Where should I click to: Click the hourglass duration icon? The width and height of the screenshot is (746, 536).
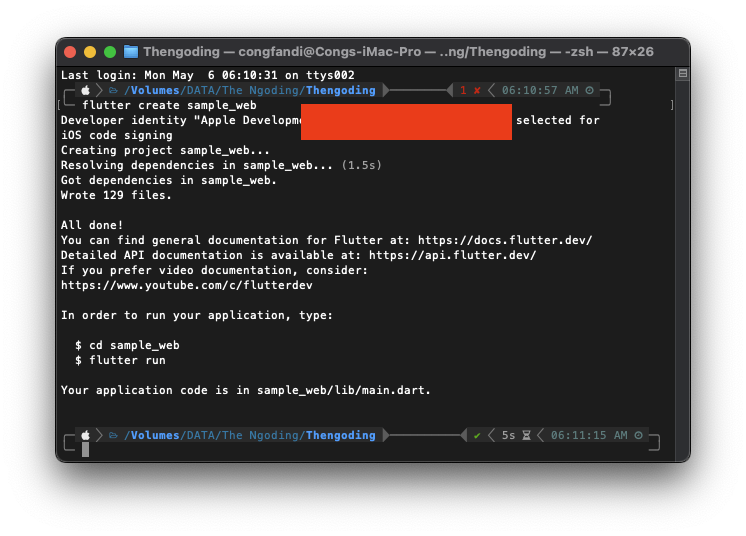point(526,435)
